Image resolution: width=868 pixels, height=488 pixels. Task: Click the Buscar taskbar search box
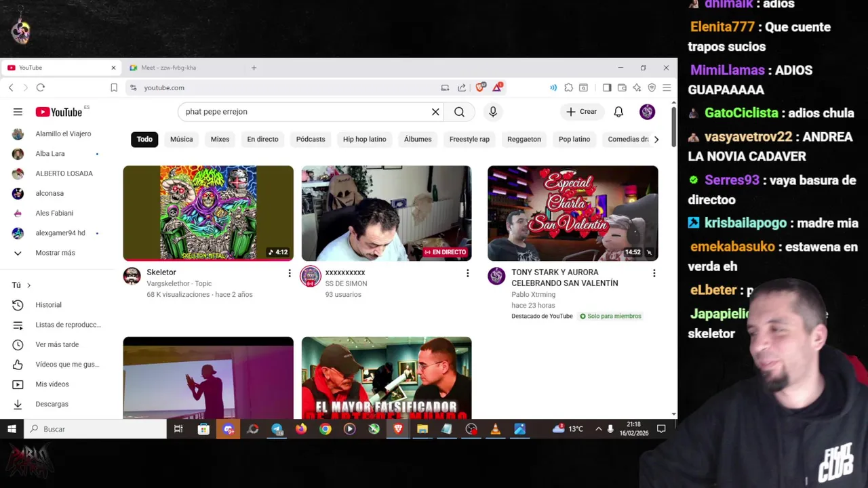[x=95, y=429]
